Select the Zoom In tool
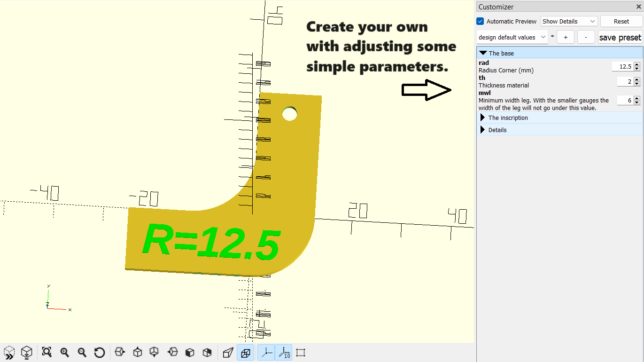The width and height of the screenshot is (644, 362). coord(64,352)
